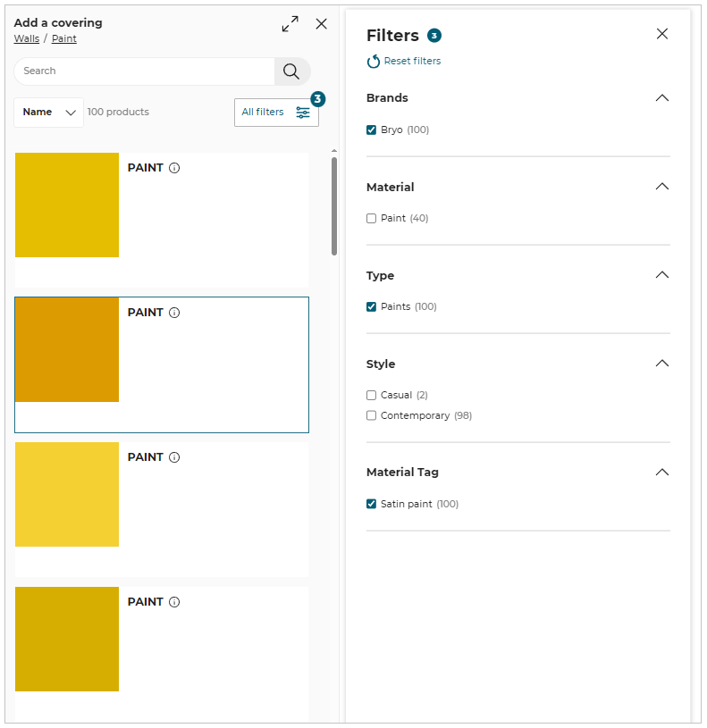Open the Name sorting dropdown
This screenshot has width=707, height=728.
47,112
